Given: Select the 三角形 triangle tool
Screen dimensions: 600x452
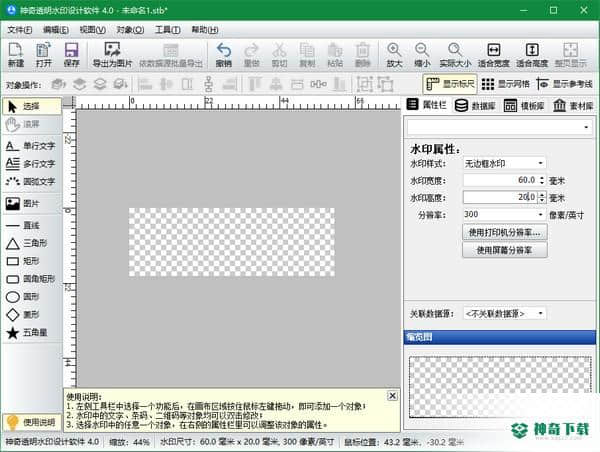Looking at the screenshot, I should (32, 243).
